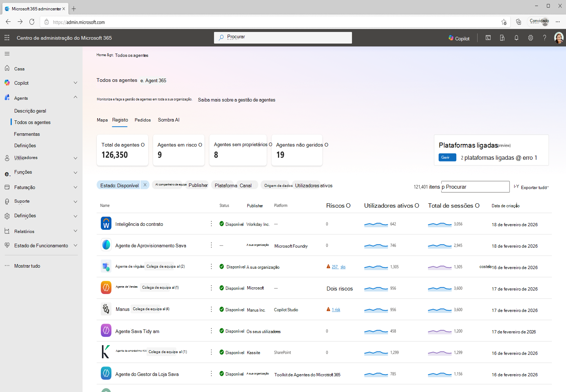Collapse navigation with hamburger icon

(x=7, y=54)
